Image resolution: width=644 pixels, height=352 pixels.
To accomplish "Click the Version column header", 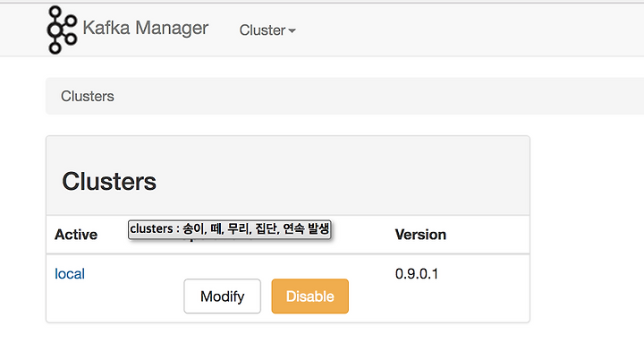I will (x=420, y=235).
